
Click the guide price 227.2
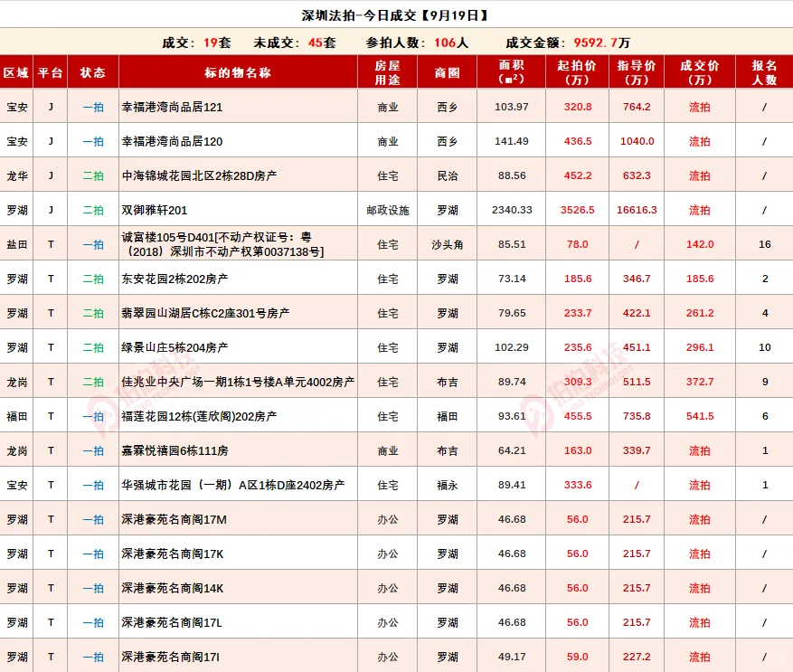637,658
